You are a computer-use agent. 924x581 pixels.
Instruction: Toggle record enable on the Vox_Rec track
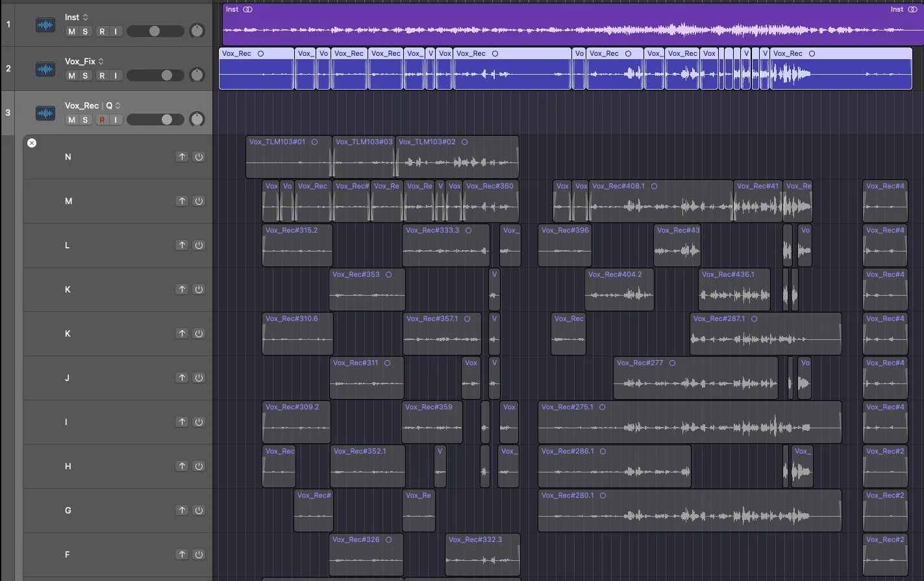tap(102, 120)
